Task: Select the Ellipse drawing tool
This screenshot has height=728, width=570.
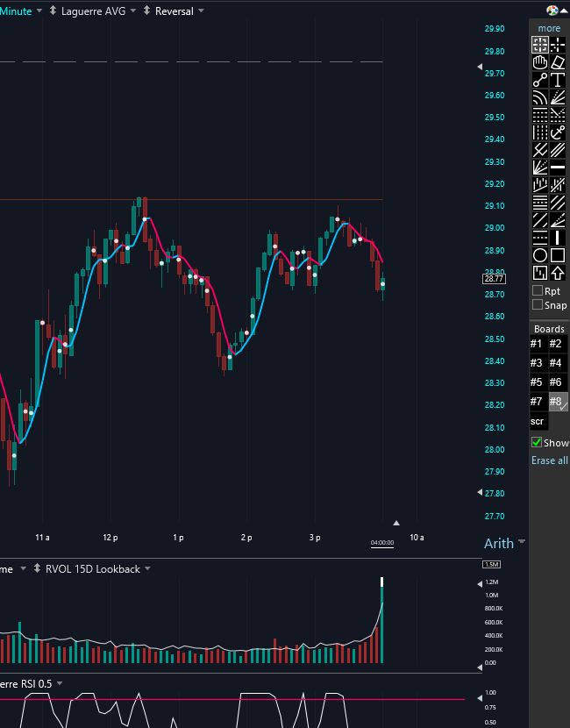Action: [x=538, y=254]
